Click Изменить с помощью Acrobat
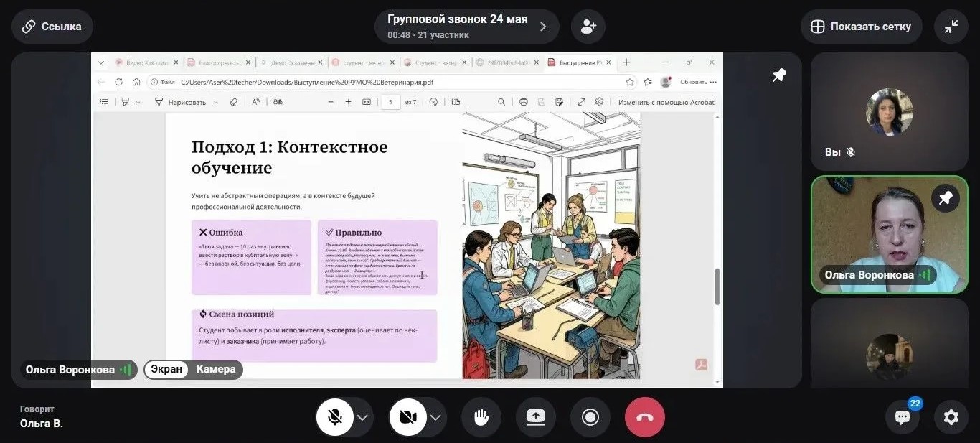The width and height of the screenshot is (980, 443). click(x=666, y=102)
